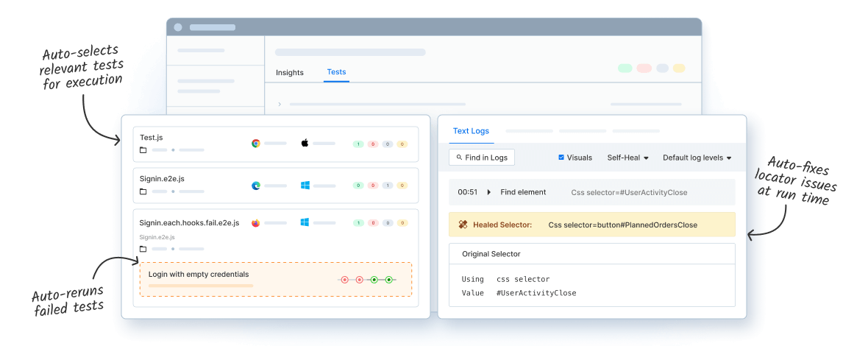Click the Windows icon in Signin.e2e.js row
Image resolution: width=868 pixels, height=346 pixels.
305,186
